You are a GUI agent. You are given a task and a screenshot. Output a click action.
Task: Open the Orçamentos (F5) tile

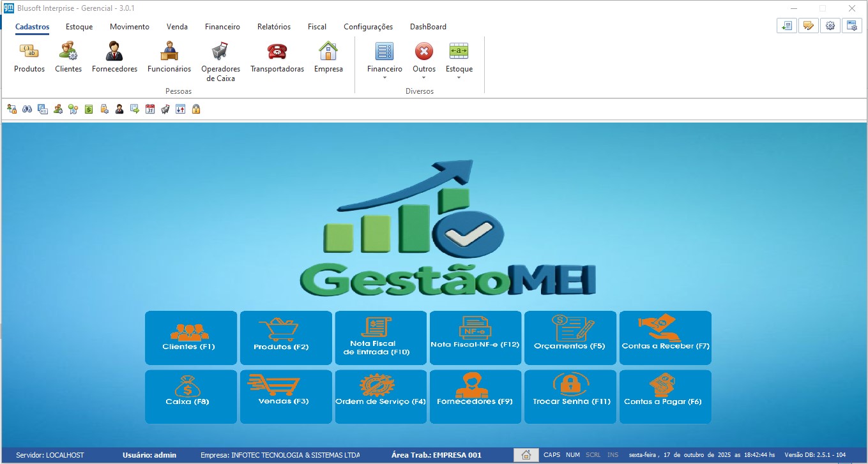570,338
